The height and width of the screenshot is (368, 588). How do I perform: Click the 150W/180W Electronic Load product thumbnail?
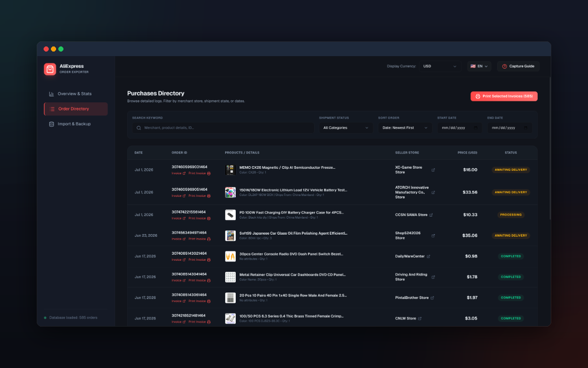[230, 192]
